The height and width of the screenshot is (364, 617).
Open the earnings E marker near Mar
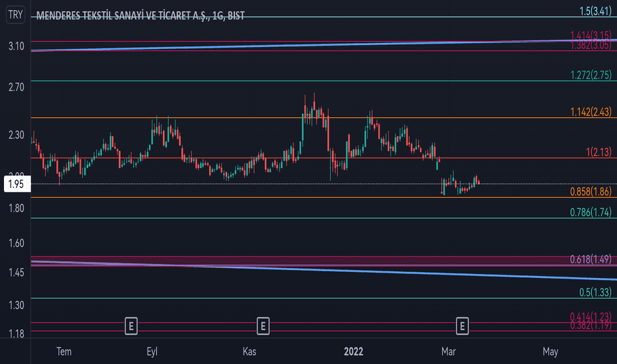(462, 326)
